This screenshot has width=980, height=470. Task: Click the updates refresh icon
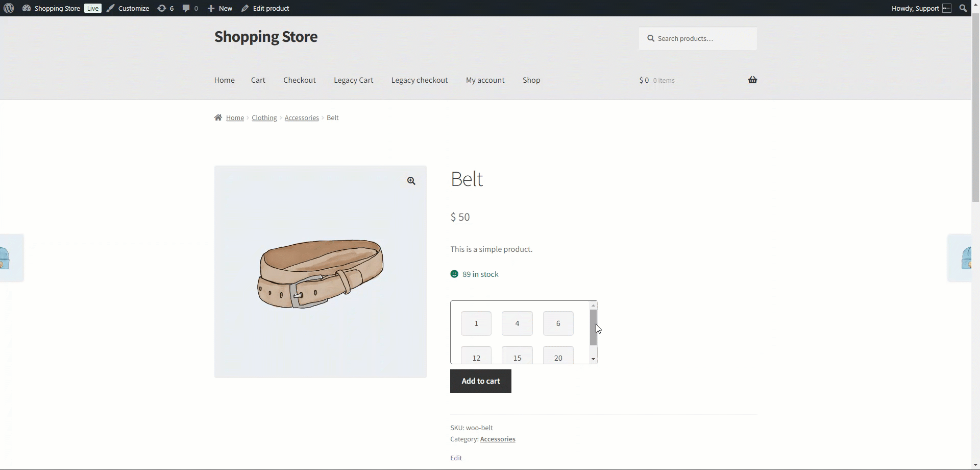coord(162,8)
